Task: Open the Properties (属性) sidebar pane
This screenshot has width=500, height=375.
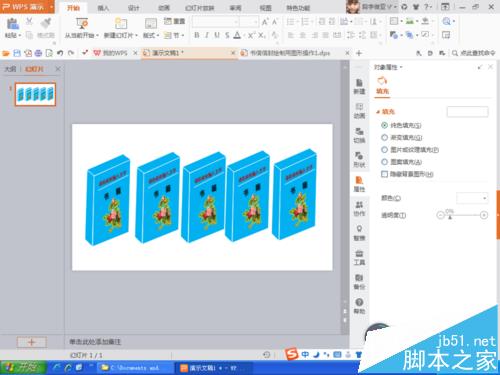Action: (359, 184)
